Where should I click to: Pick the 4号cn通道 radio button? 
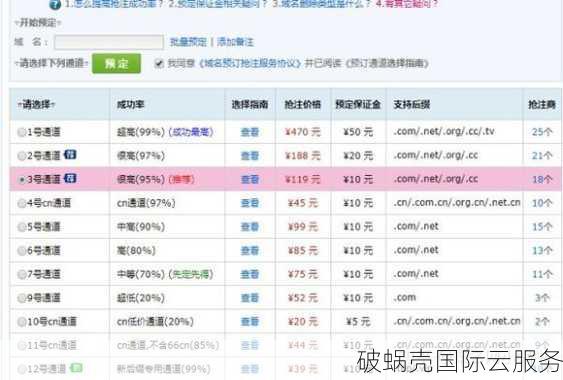[22, 203]
